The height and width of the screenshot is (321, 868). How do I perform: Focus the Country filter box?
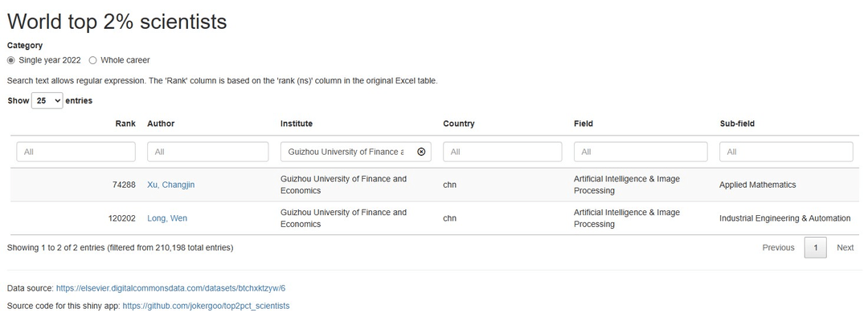(502, 152)
